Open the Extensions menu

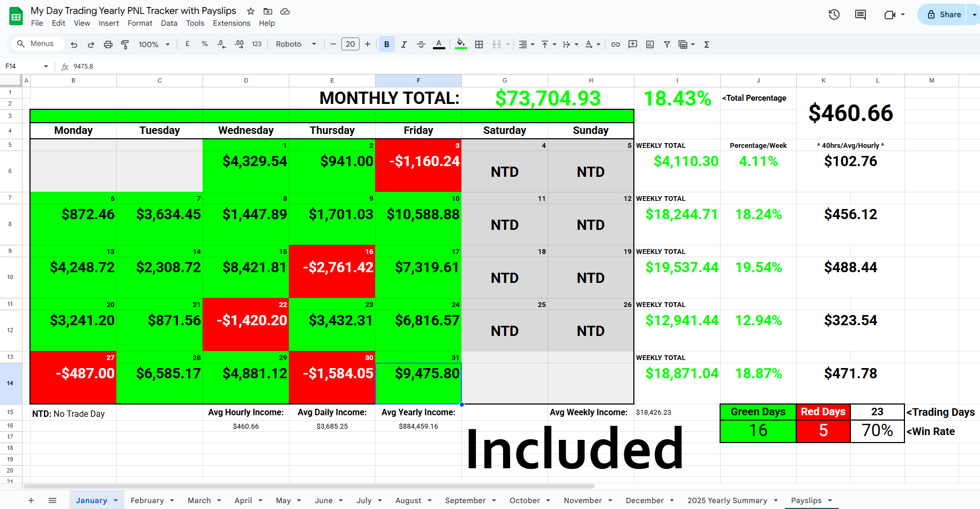(231, 23)
